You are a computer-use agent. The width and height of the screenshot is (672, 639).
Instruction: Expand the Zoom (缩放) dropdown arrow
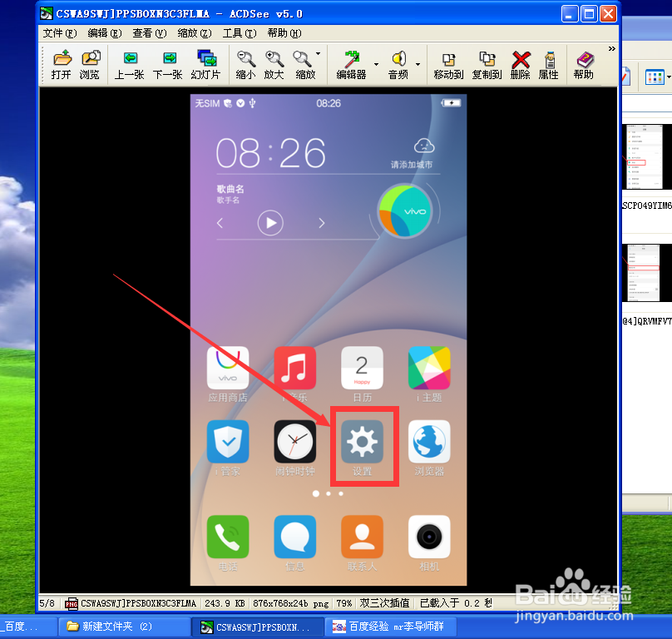coord(319,54)
